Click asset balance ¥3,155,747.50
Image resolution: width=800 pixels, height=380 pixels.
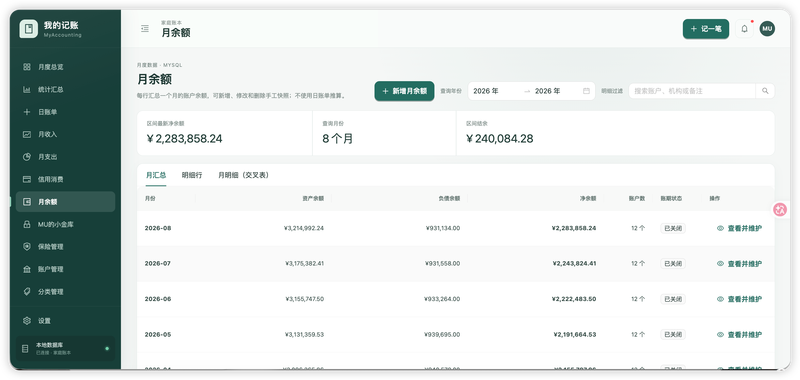304,299
